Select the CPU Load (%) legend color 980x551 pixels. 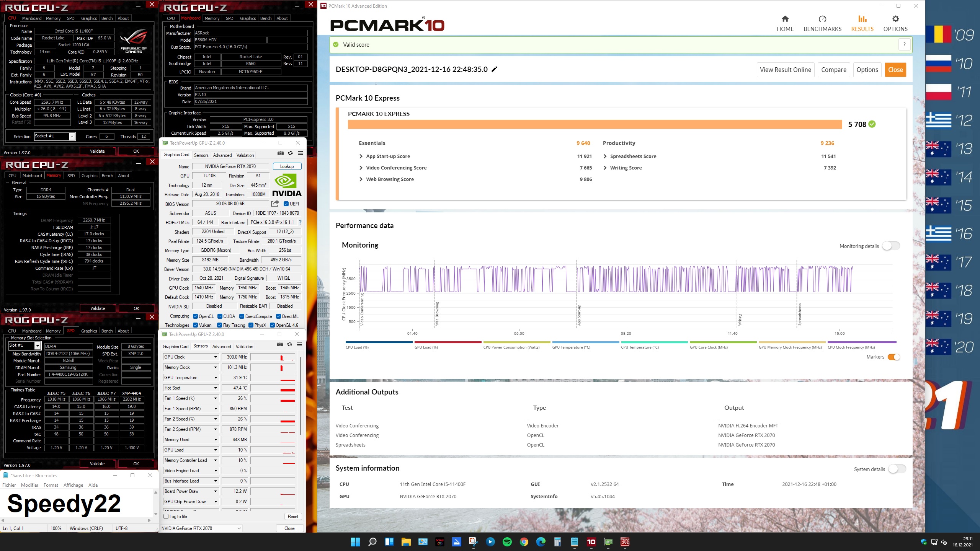(x=379, y=342)
